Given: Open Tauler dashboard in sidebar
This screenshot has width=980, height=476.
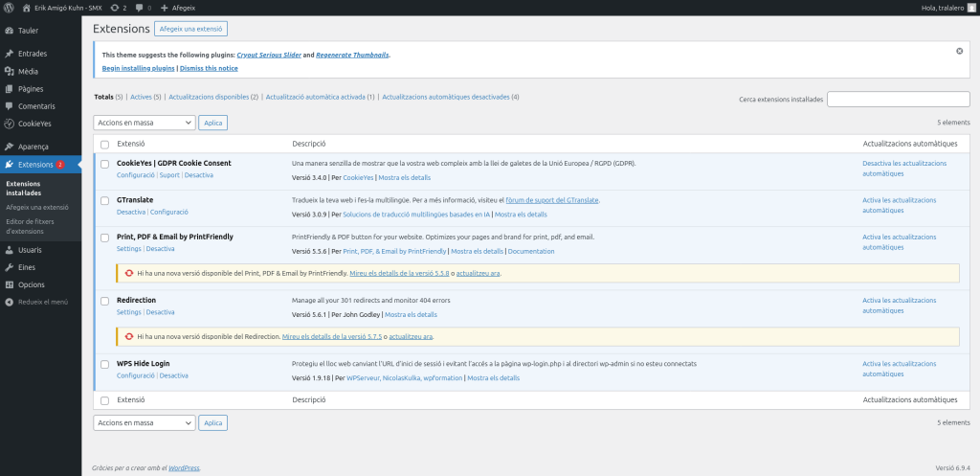Looking at the screenshot, I should 29,31.
